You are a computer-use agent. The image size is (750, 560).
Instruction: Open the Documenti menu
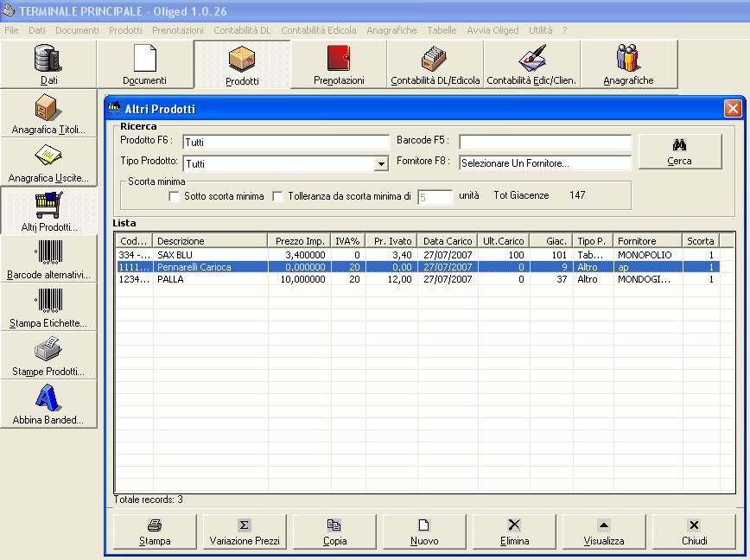[x=77, y=30]
